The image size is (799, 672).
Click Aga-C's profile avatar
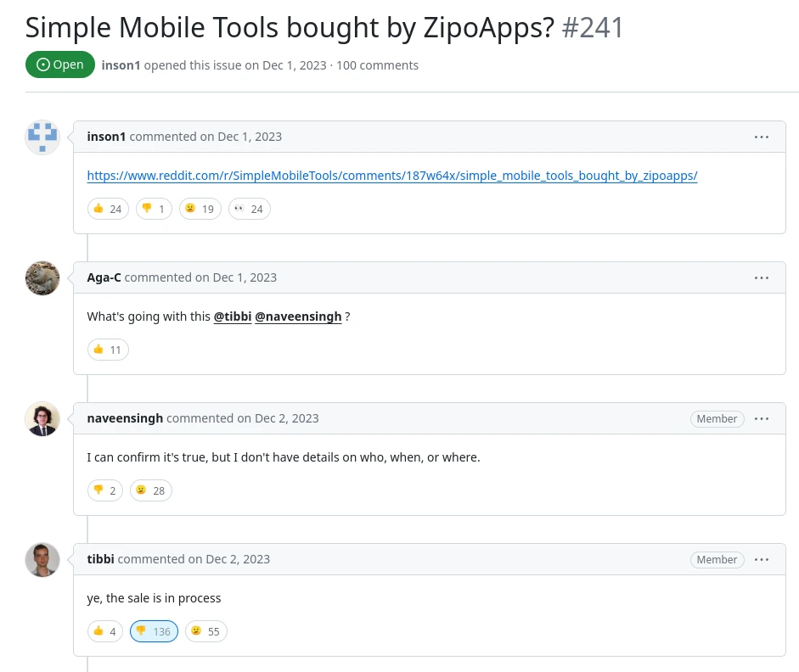pos(42,278)
